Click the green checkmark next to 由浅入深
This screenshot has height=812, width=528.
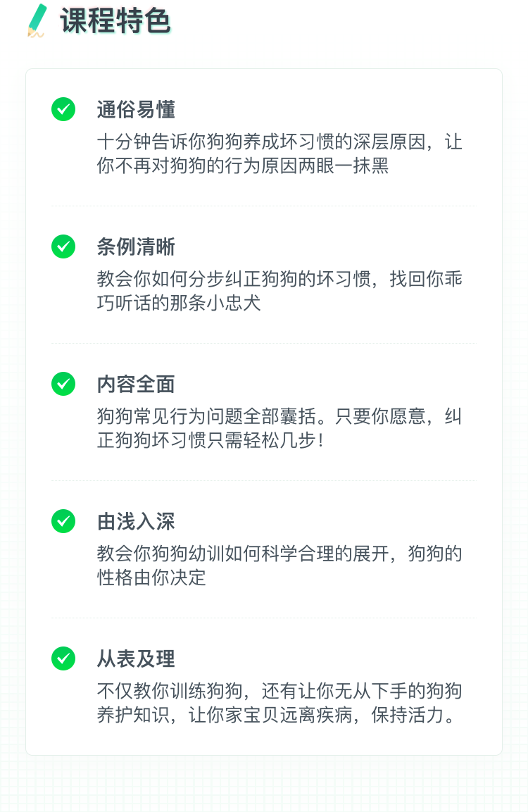coord(63,521)
